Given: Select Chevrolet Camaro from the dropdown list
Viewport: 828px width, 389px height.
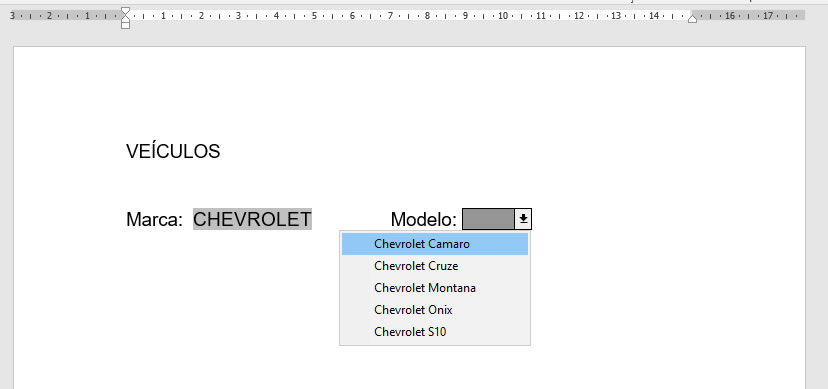Looking at the screenshot, I should tap(435, 244).
